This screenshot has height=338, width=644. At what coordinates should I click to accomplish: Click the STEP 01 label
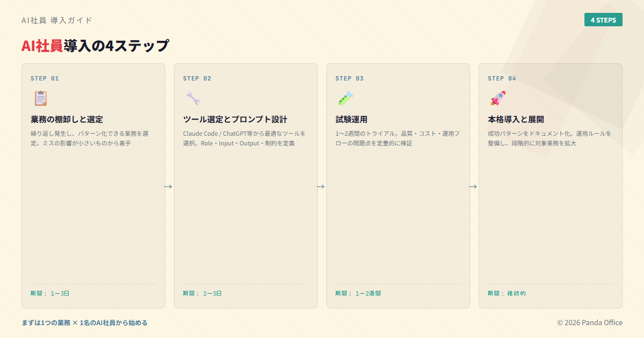[45, 78]
